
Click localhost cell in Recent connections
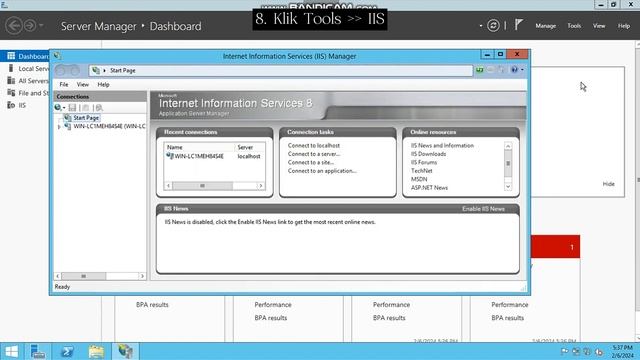point(249,156)
